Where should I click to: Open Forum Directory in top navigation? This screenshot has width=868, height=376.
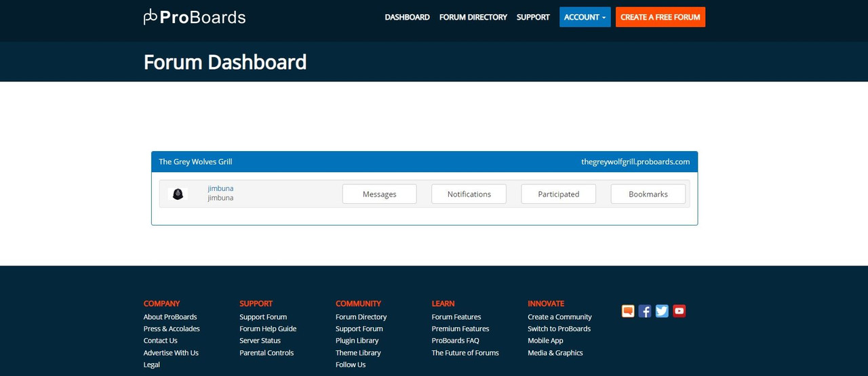click(473, 17)
